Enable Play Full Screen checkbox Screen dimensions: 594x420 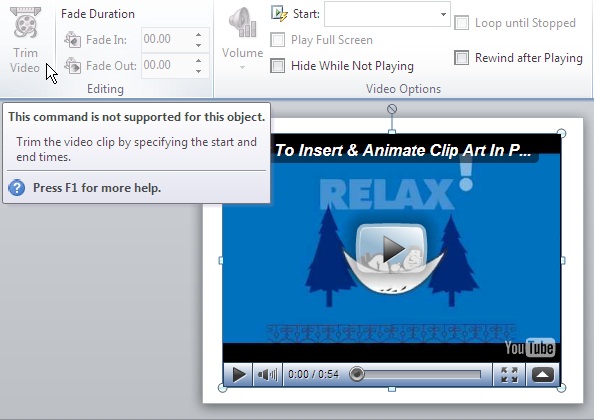click(x=278, y=40)
